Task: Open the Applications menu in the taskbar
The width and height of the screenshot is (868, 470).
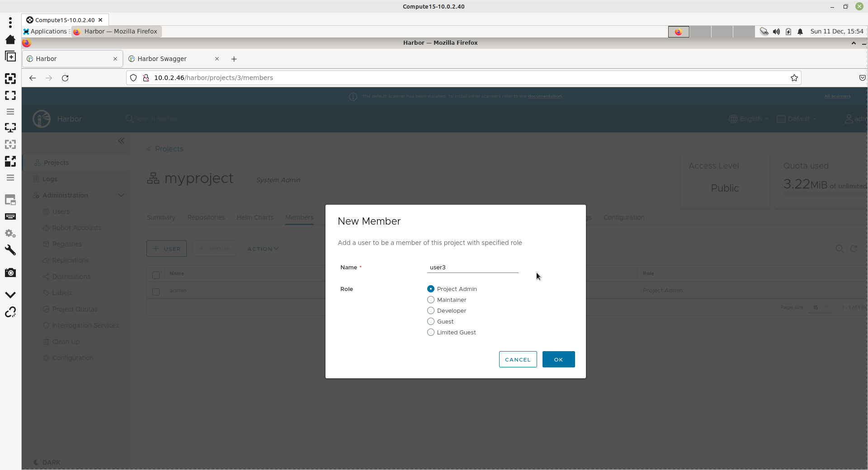Action: (45, 31)
